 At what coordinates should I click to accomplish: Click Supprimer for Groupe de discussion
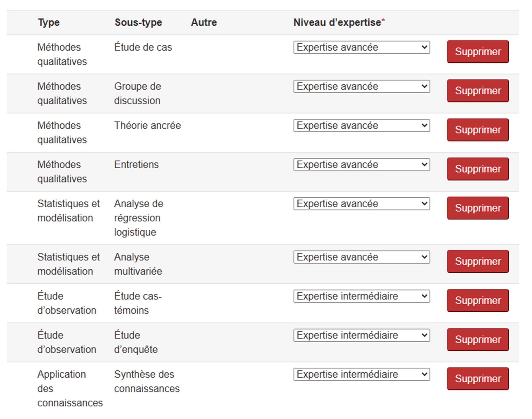pyautogui.click(x=478, y=91)
